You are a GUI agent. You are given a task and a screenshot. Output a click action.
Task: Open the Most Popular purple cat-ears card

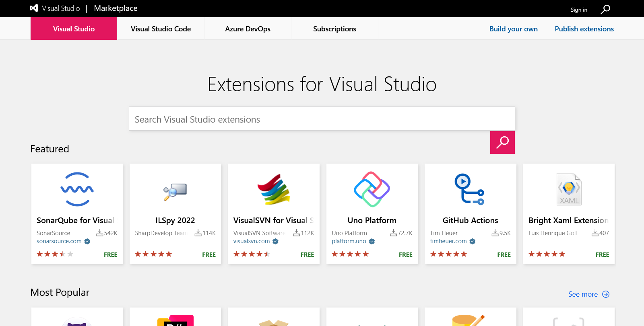click(77, 317)
